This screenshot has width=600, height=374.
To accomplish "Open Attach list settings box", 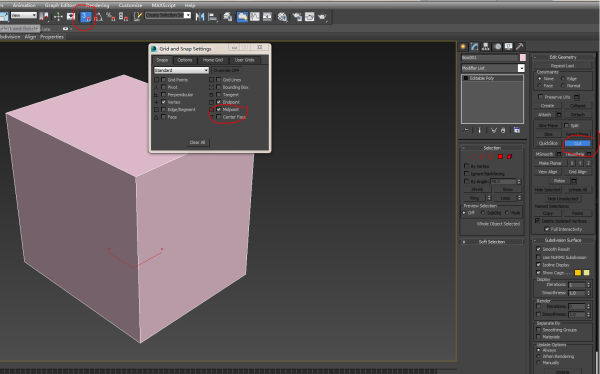I will (559, 115).
